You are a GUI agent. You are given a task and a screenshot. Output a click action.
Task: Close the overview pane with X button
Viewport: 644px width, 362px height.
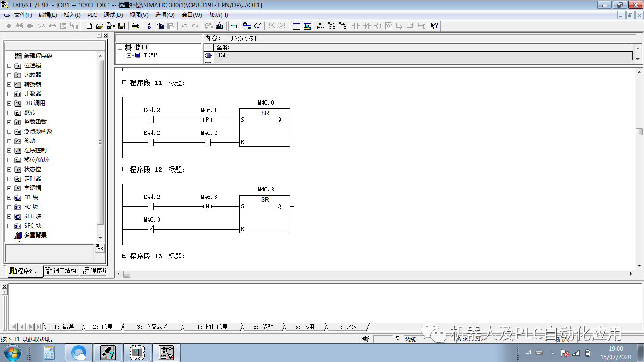(106, 36)
